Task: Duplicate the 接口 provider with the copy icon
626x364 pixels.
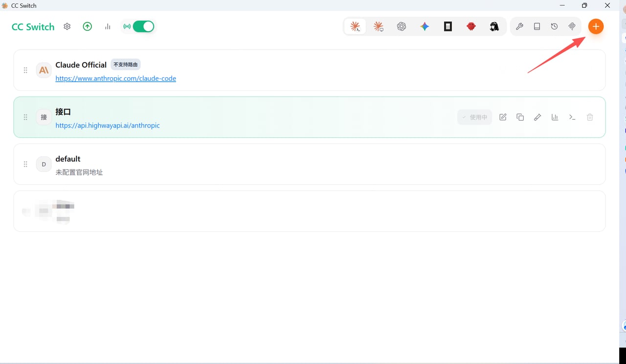Action: tap(520, 117)
